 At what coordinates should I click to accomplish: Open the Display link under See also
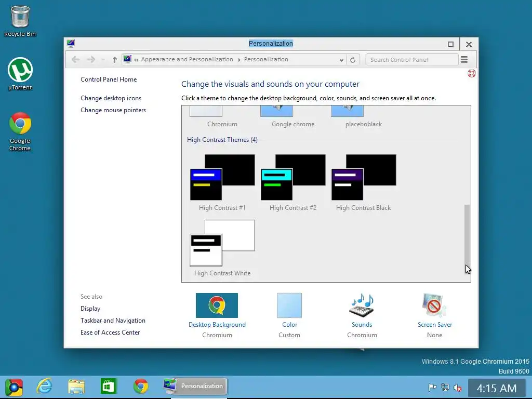(x=90, y=309)
